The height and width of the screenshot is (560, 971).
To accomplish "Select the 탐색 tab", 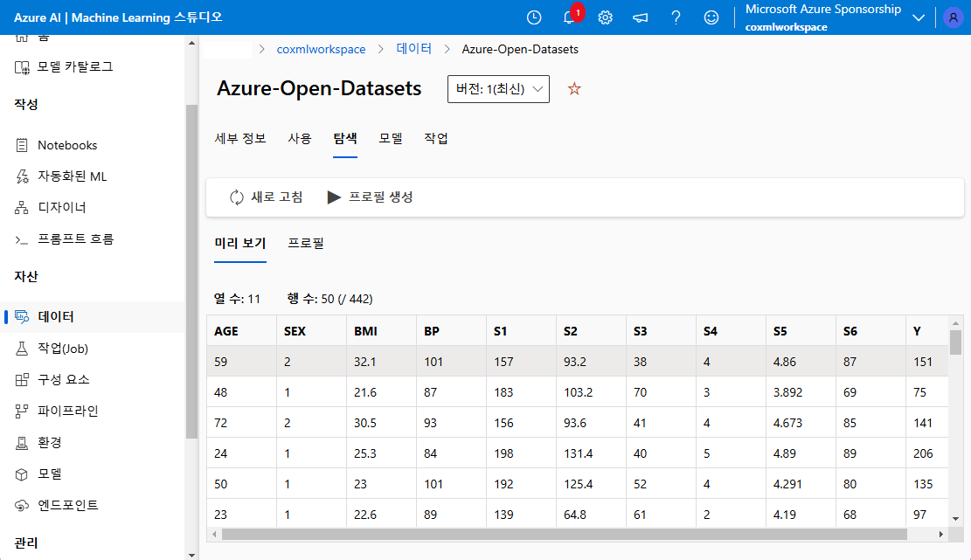I will (345, 139).
